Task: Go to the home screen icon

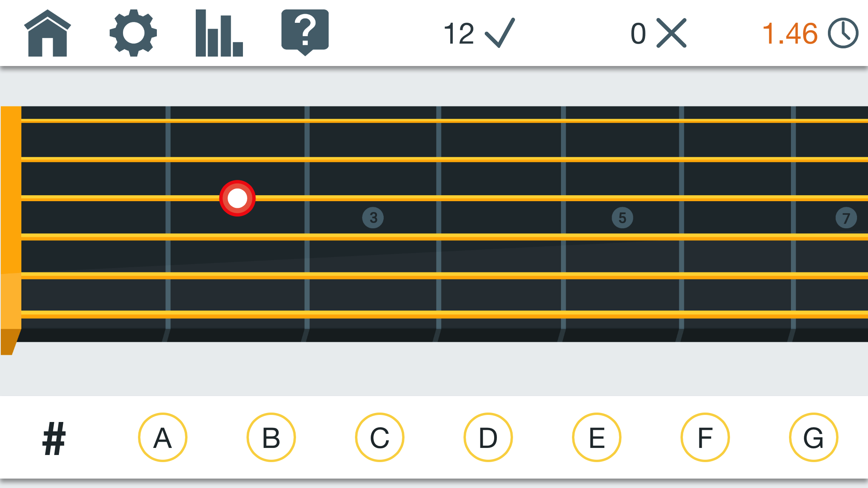Action: [x=48, y=33]
